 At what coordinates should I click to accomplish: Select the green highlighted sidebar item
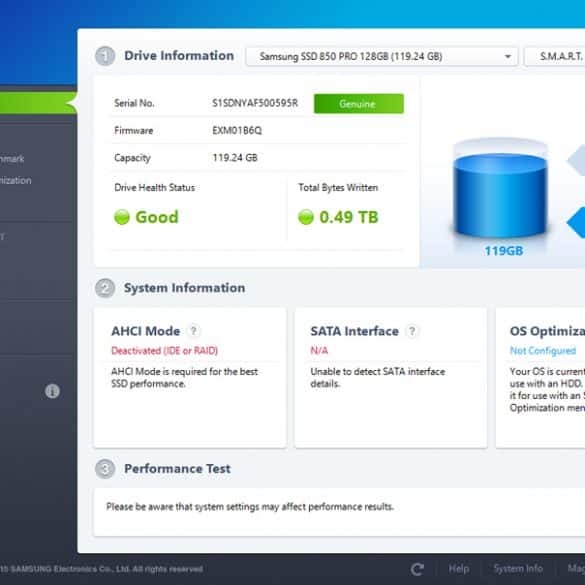(x=37, y=103)
